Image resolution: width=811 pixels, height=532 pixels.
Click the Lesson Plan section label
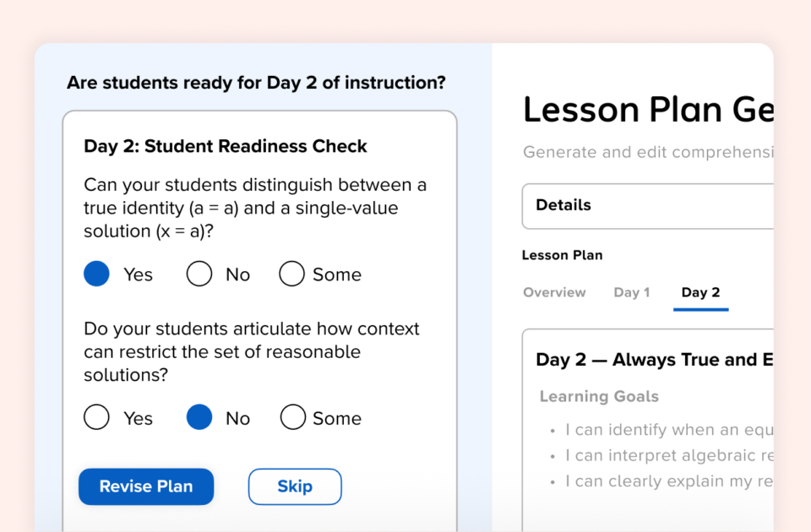[562, 255]
